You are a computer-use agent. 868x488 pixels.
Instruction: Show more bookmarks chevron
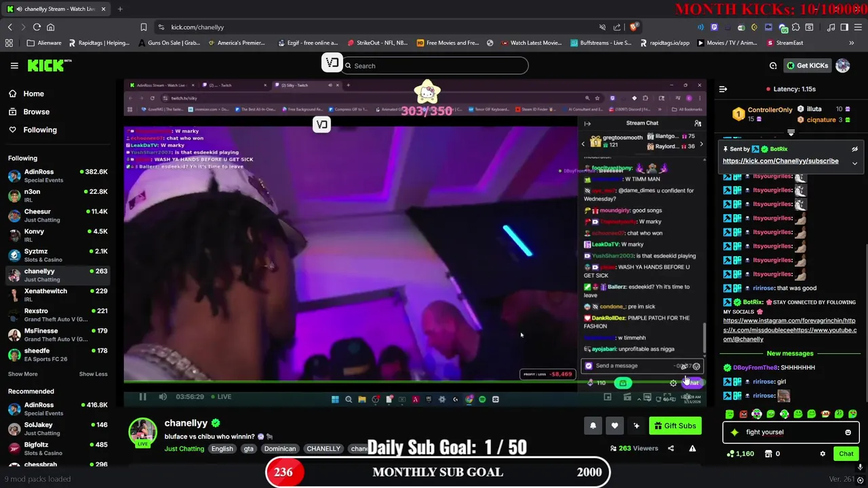point(851,43)
